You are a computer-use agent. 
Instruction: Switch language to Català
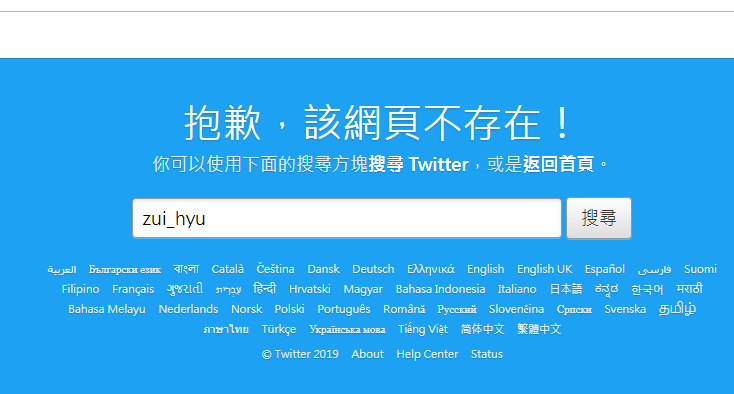[228, 269]
